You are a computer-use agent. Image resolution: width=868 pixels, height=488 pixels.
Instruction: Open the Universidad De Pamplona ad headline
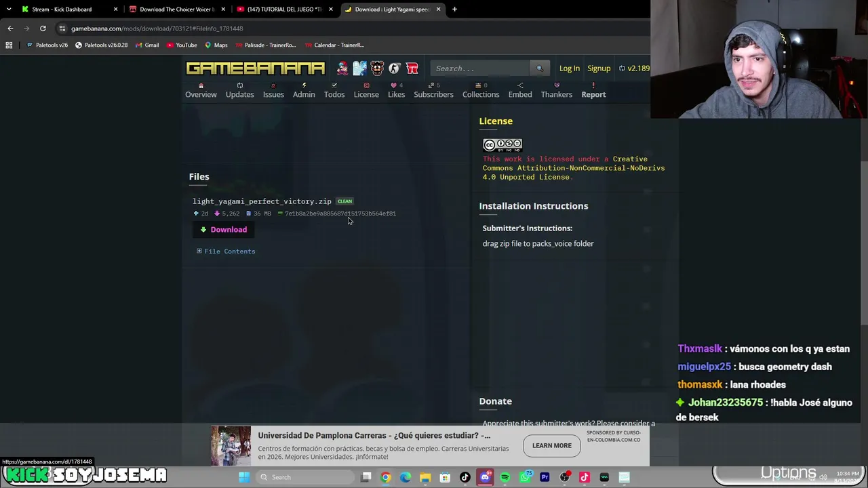coord(374,435)
